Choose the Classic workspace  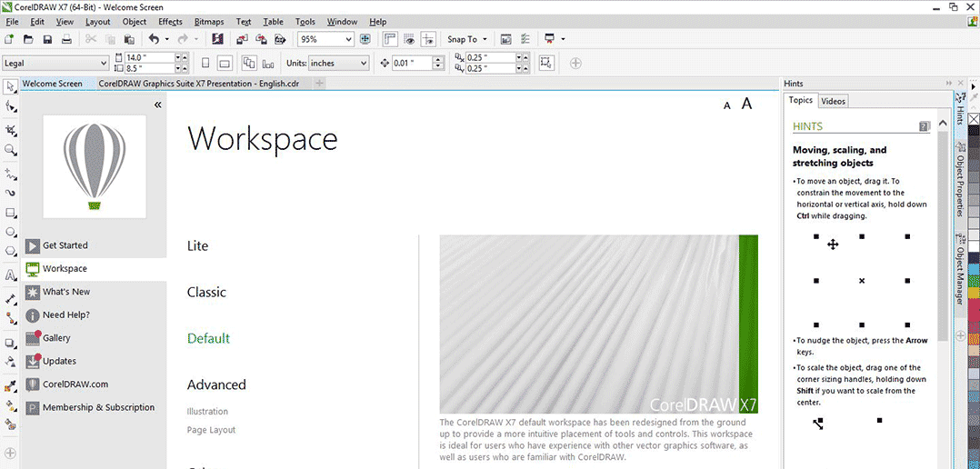pos(206,293)
